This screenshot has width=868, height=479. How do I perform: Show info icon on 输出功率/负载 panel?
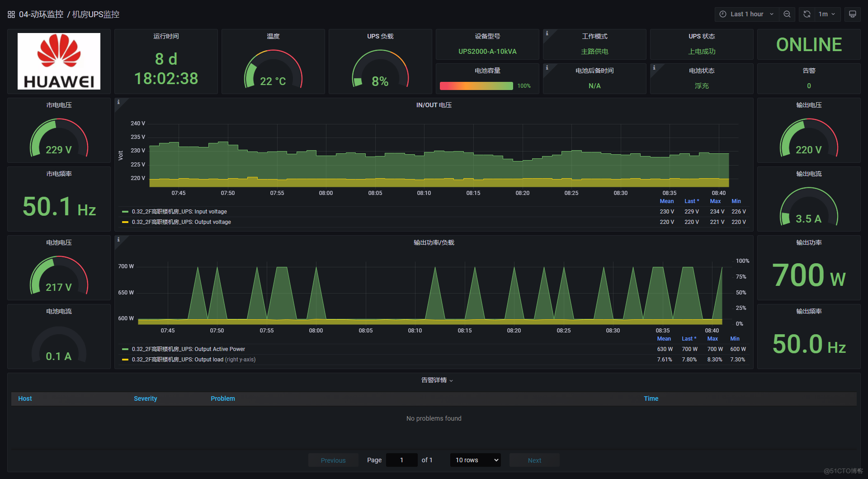point(118,240)
